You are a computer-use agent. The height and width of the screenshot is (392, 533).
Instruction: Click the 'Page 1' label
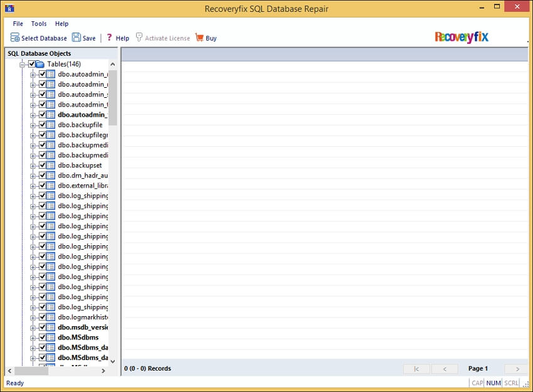(x=478, y=369)
